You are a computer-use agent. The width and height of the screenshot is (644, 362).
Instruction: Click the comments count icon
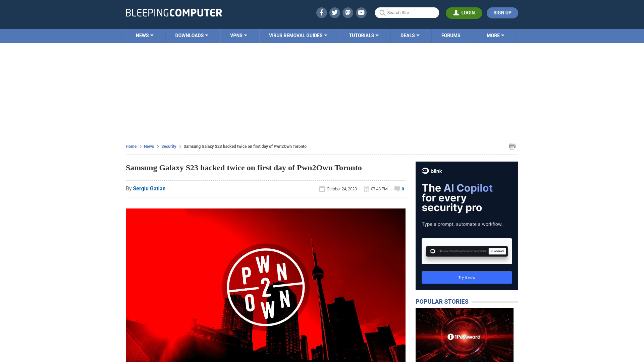397,189
